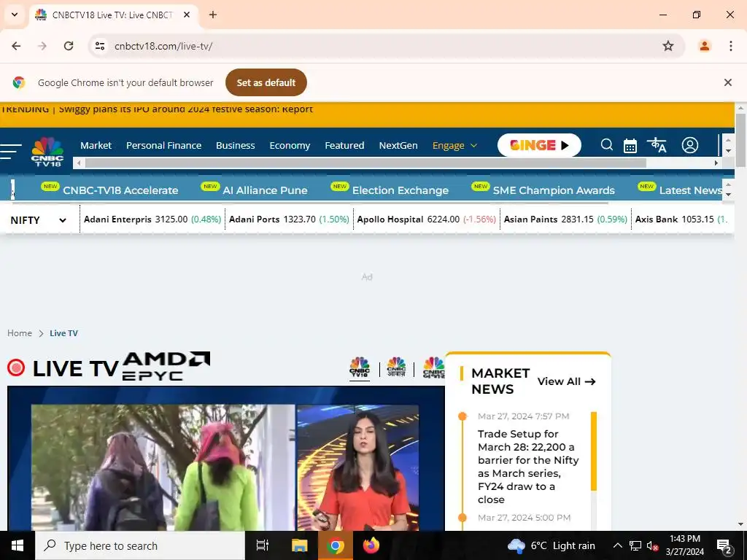Click the AMD EPYC sponsor logo

[166, 366]
